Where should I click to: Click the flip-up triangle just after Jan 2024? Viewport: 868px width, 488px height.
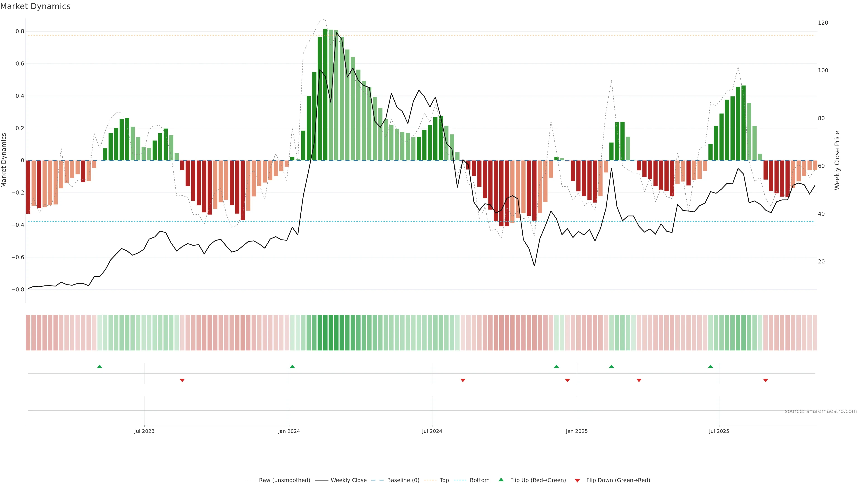pos(292,366)
